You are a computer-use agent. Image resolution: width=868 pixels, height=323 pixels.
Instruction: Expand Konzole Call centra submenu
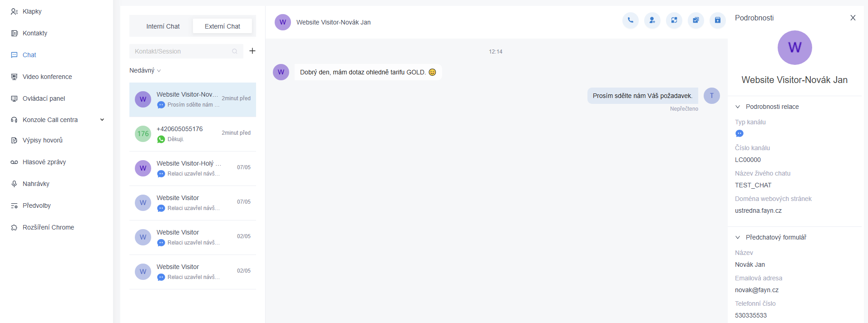(x=102, y=120)
